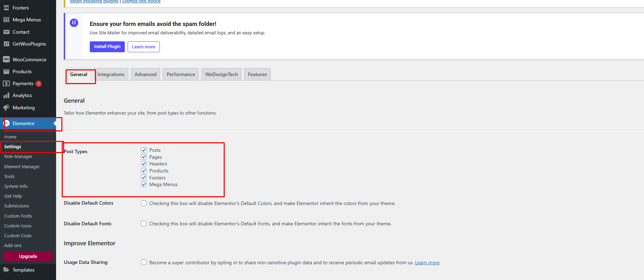Open the Advanced tab
This screenshot has height=280, width=644.
145,74
